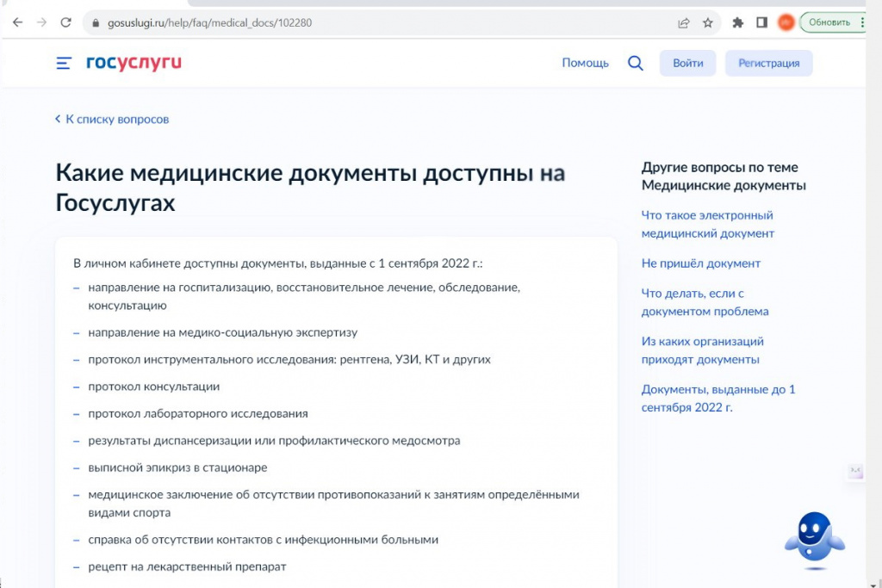Viewport: 882px width, 588px height.
Task: Click the Регистрация button
Action: point(769,63)
